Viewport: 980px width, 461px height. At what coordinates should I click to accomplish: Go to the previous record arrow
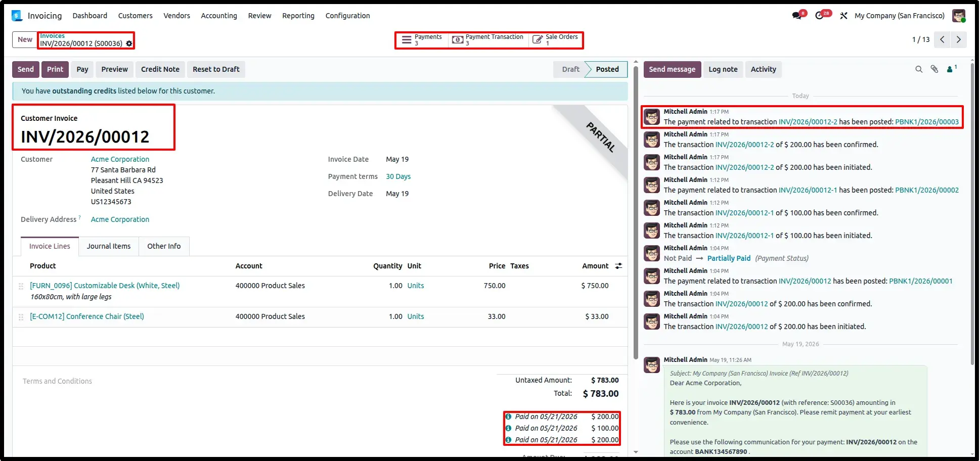coord(942,39)
